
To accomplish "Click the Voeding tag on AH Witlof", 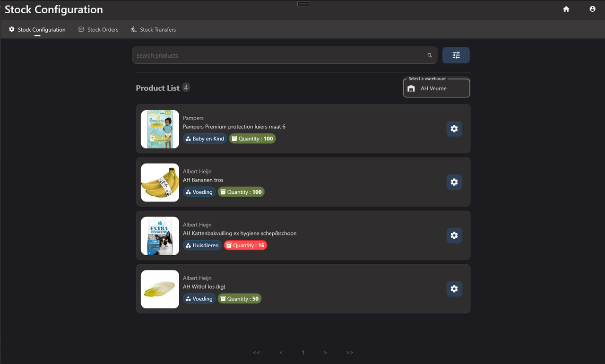I will coord(199,299).
